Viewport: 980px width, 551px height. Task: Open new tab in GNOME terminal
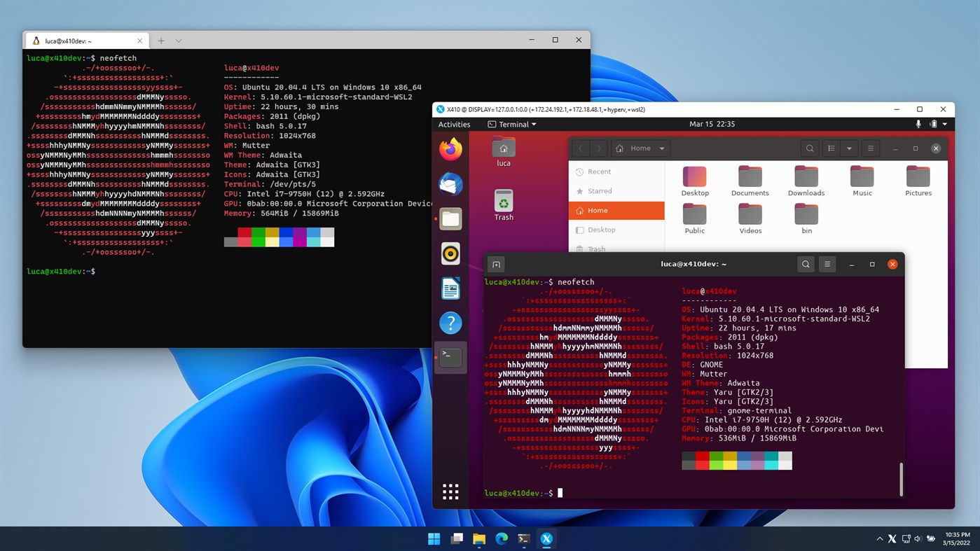click(496, 265)
